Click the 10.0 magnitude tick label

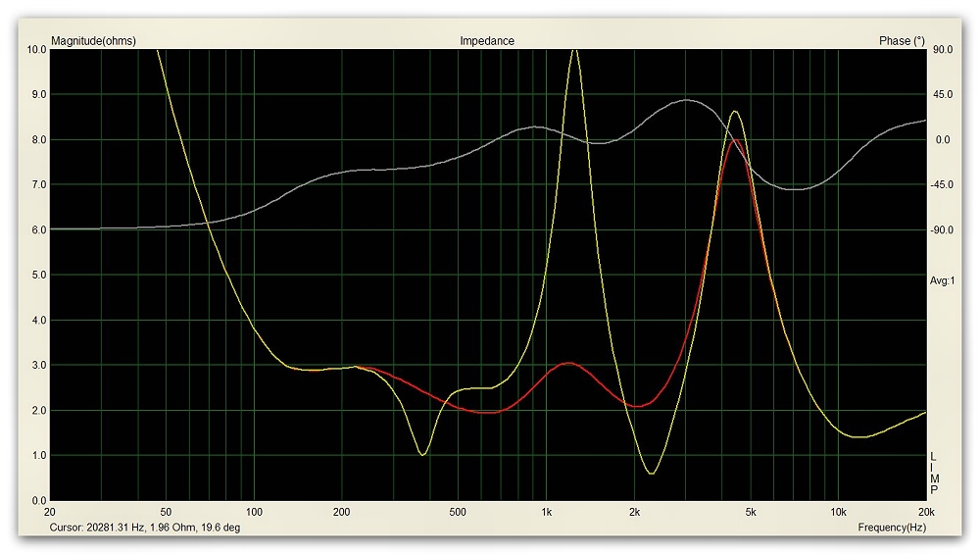point(35,50)
